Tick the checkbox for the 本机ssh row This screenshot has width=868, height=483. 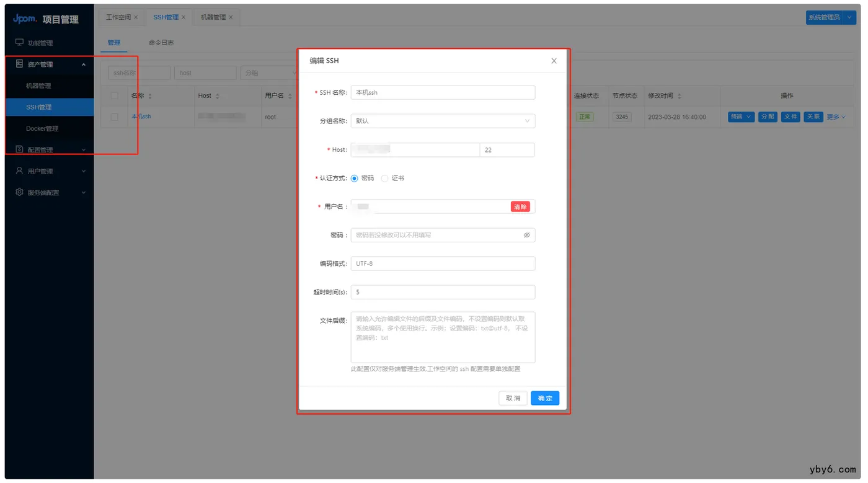114,117
